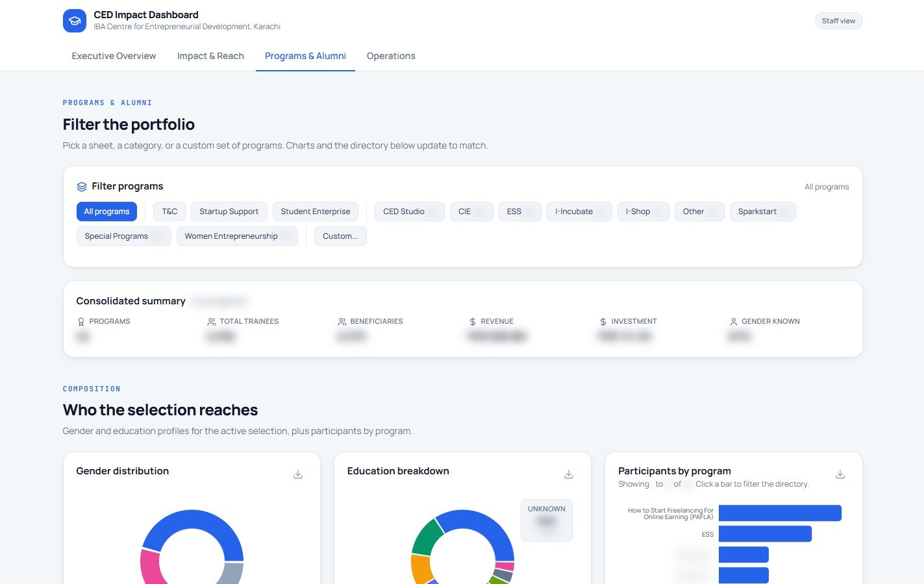Filter by Student Enterprise category
This screenshot has height=584, width=924.
pyautogui.click(x=316, y=212)
